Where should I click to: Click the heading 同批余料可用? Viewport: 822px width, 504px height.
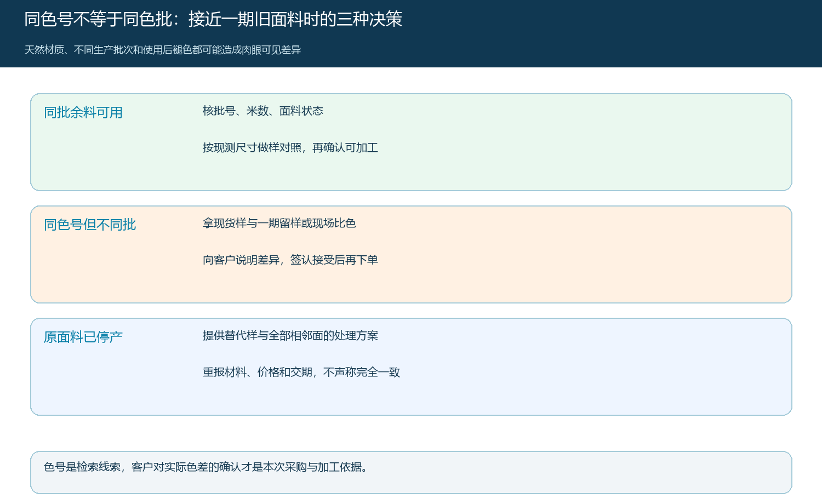pos(83,112)
